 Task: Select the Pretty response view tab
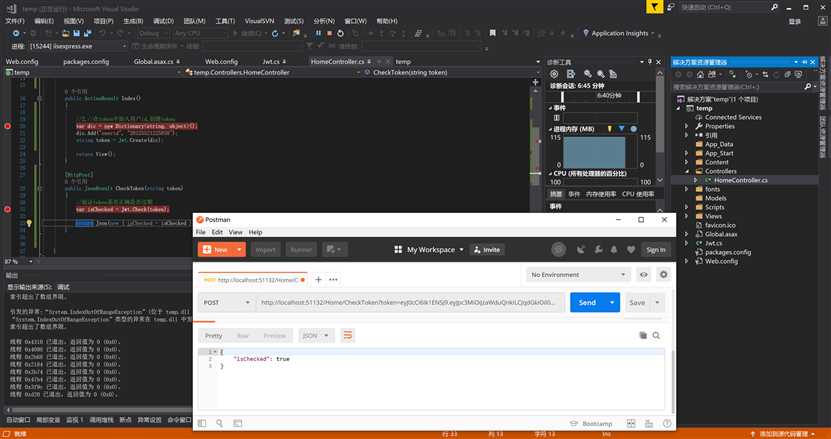214,336
